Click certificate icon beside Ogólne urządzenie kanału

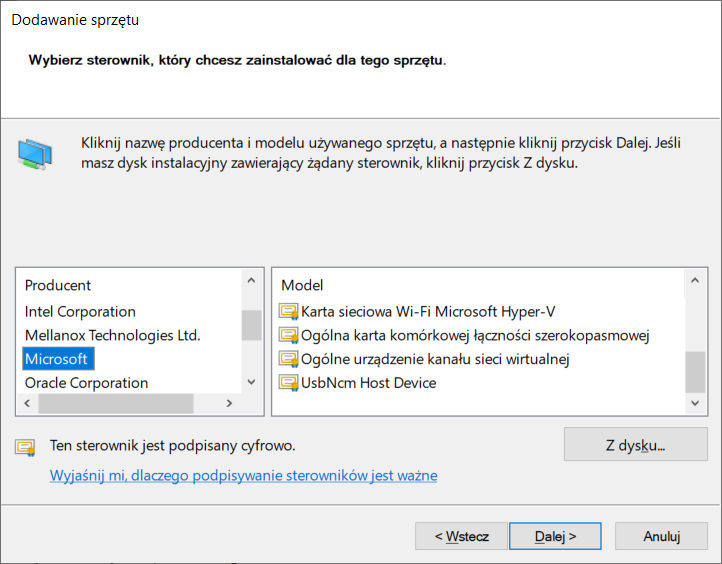pyautogui.click(x=289, y=359)
